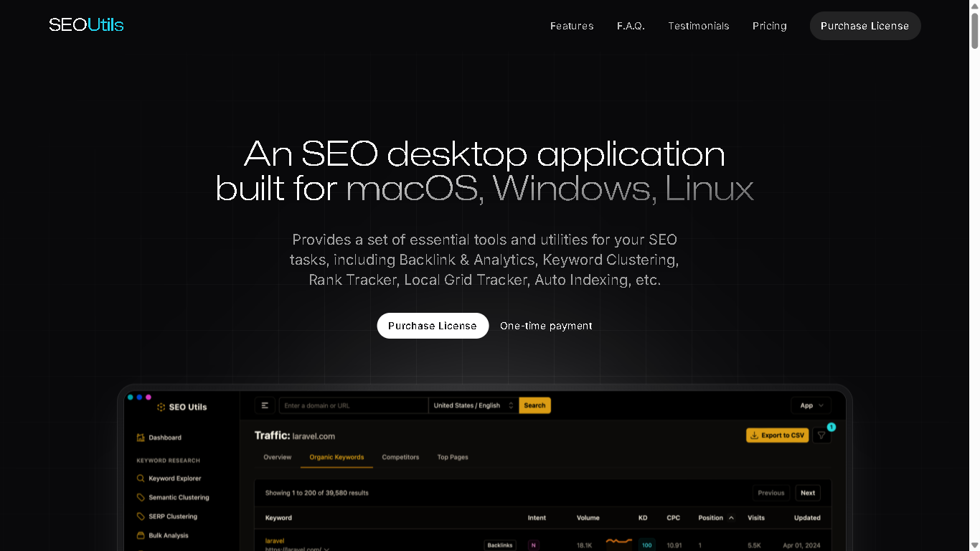Switch to the Overview tab
The height and width of the screenshot is (551, 980).
[278, 457]
